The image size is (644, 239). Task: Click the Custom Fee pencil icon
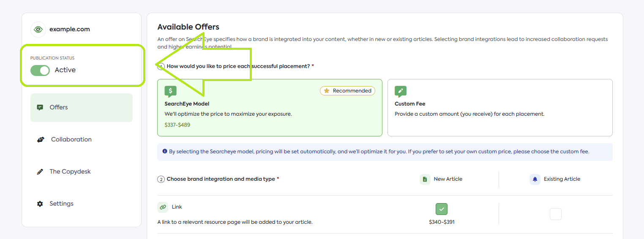coord(401,91)
